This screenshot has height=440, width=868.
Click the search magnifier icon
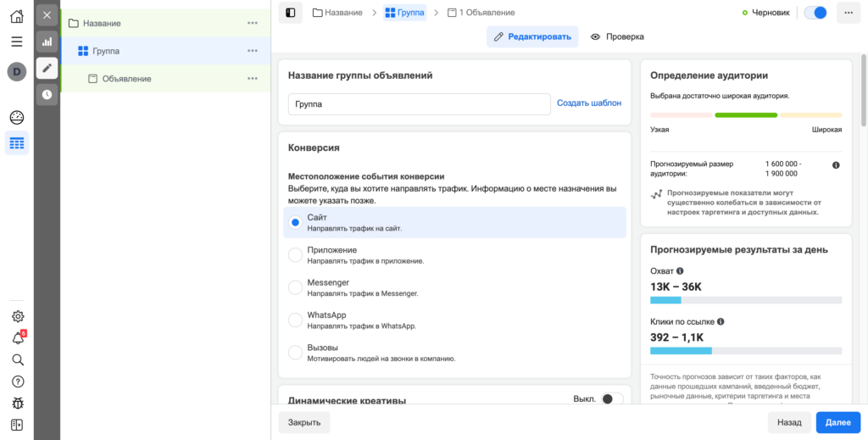tap(17, 359)
